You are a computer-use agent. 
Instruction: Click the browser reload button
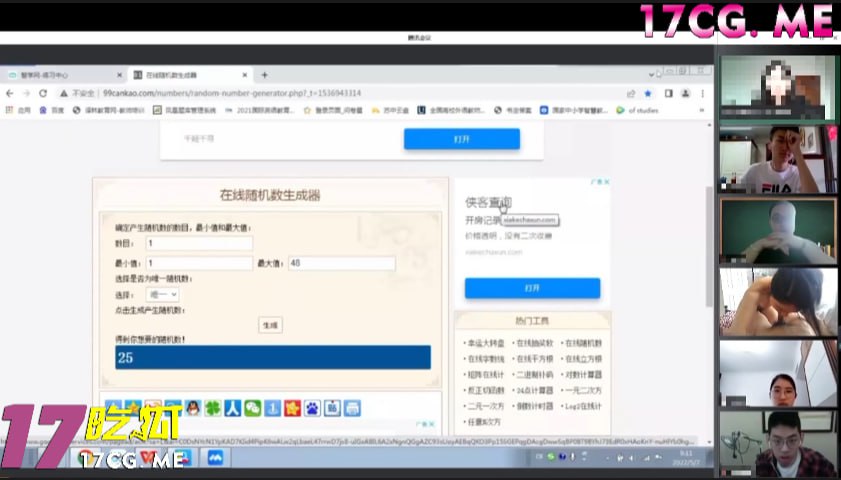43,93
